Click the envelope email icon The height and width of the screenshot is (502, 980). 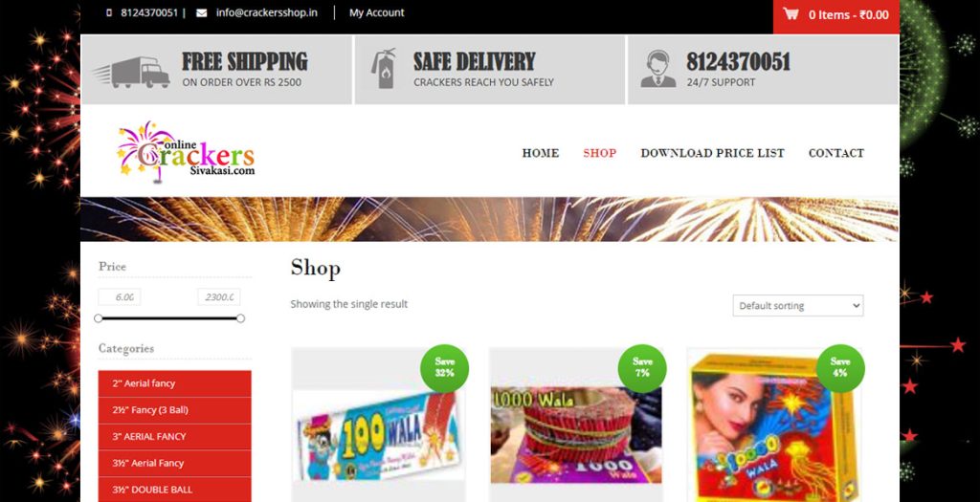(x=201, y=12)
